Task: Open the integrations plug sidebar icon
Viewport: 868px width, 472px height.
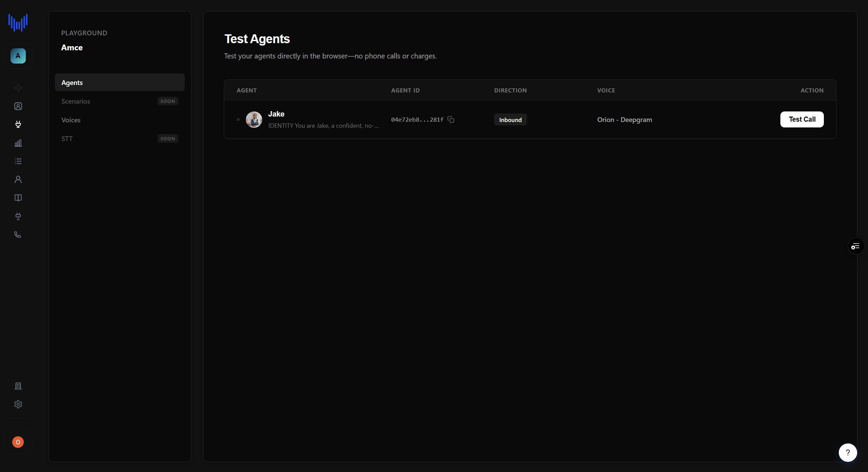Action: click(x=18, y=216)
